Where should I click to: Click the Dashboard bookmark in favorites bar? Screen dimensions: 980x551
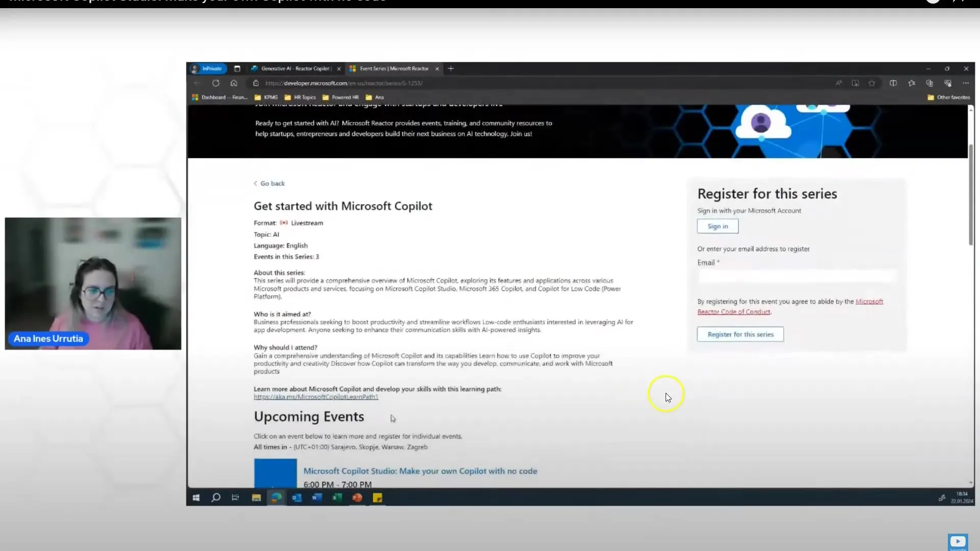click(218, 97)
